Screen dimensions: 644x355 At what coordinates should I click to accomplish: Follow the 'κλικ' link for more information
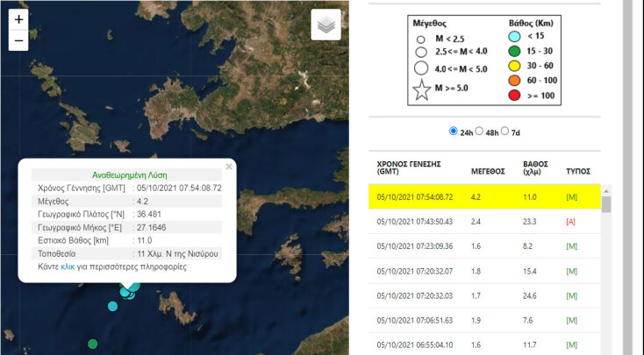68,266
